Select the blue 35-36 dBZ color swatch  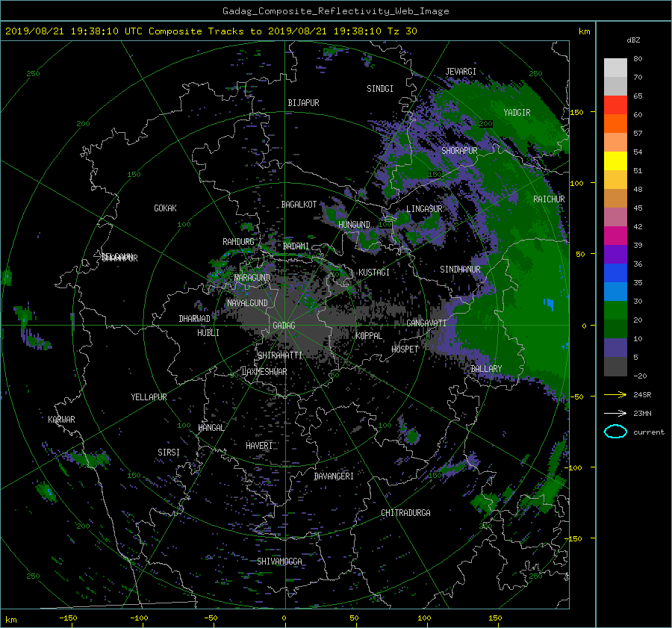615,273
